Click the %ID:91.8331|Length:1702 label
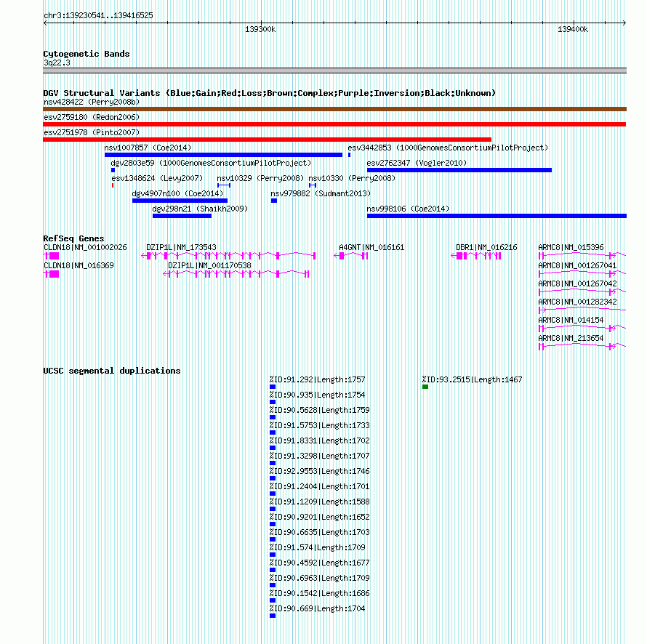The width and height of the screenshot is (647, 644). point(320,440)
